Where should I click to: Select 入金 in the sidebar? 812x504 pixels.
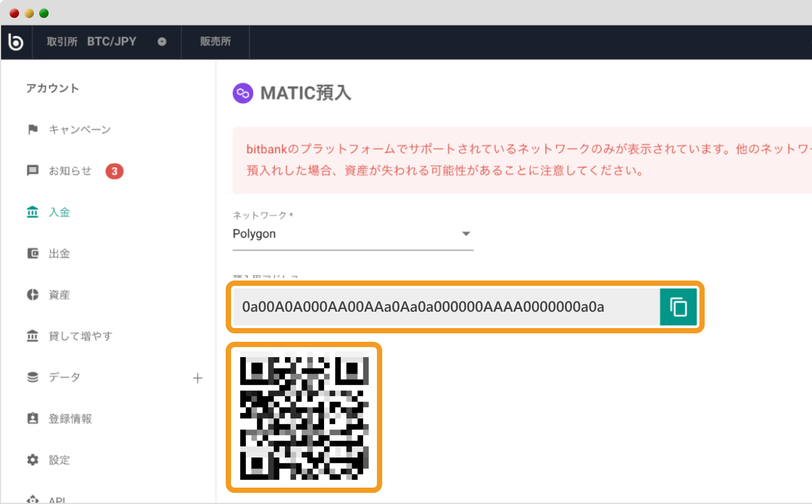59,212
